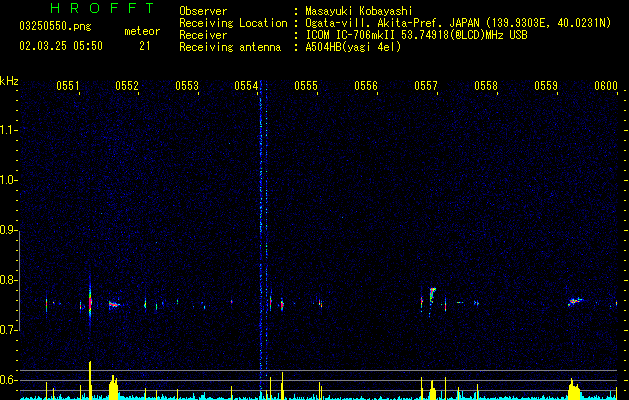Click the 1.1 kHz axis label
This screenshot has width=629, height=400.
[8, 130]
